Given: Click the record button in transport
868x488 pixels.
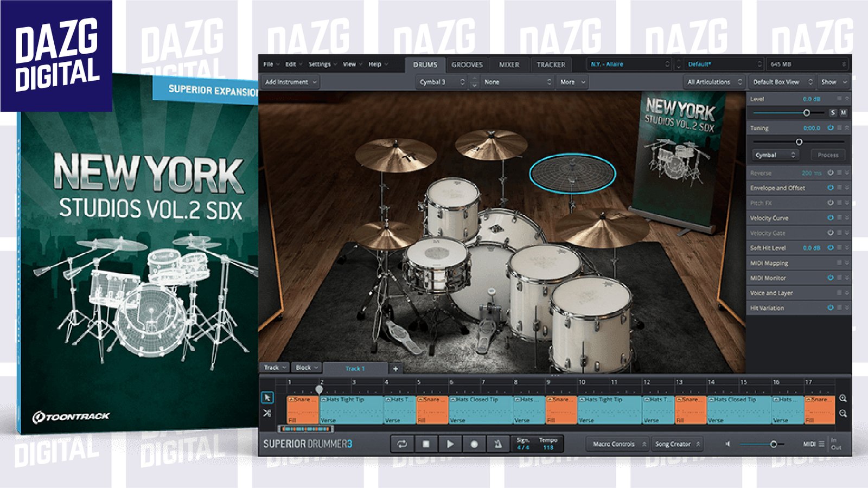Looking at the screenshot, I should 474,444.
